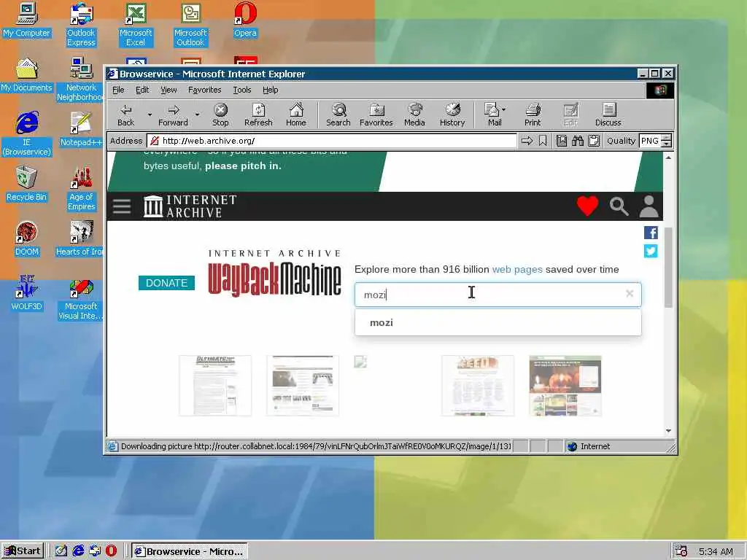Viewport: 747px width, 560px height.
Task: Click the Back toolbar button
Action: tap(125, 115)
